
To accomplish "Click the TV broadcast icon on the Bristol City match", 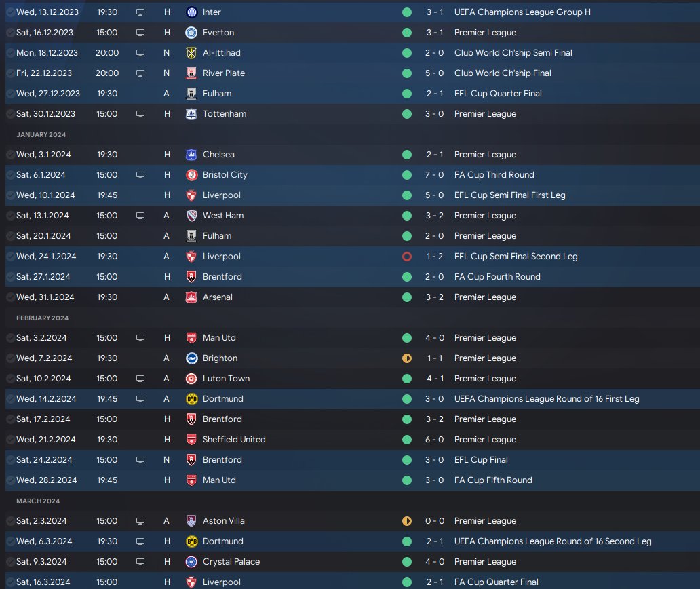I will 140,175.
